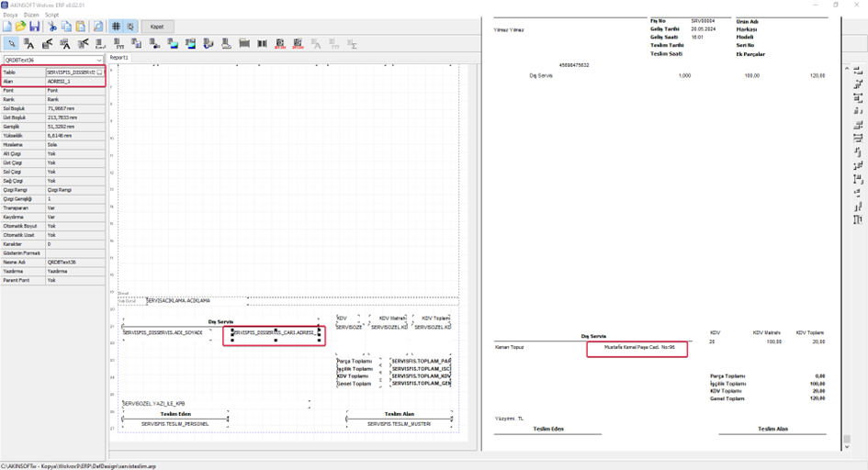Insert the band tool icon
This screenshot has width=868, height=470.
244,44
